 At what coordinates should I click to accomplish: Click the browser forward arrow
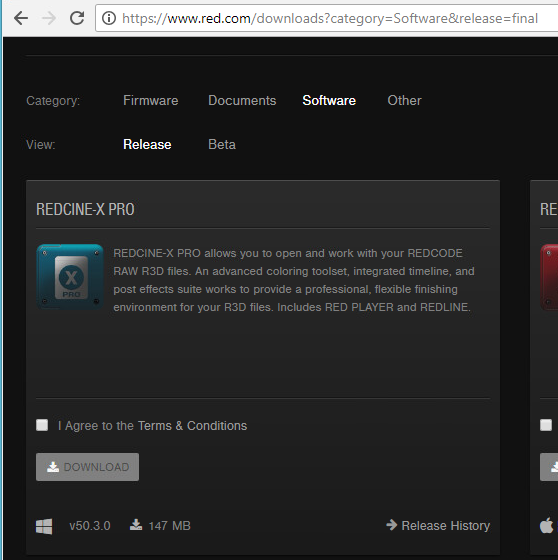[x=49, y=18]
